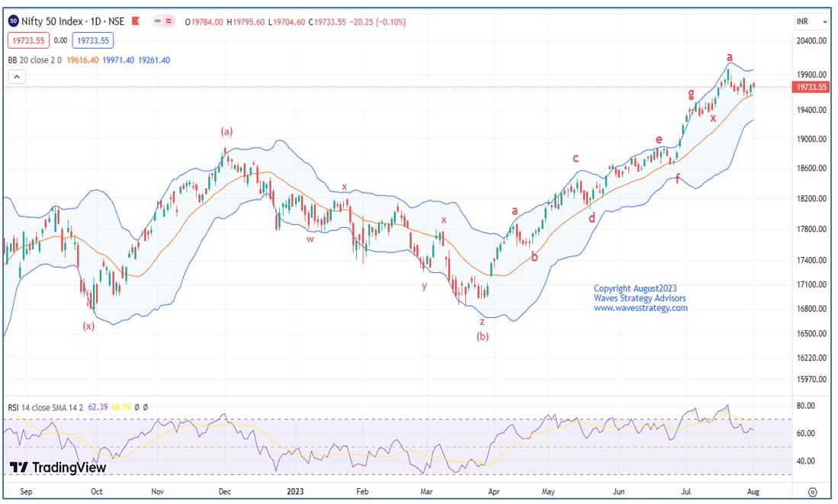
Task: Click the Apr label on the time axis
Action: [x=494, y=492]
